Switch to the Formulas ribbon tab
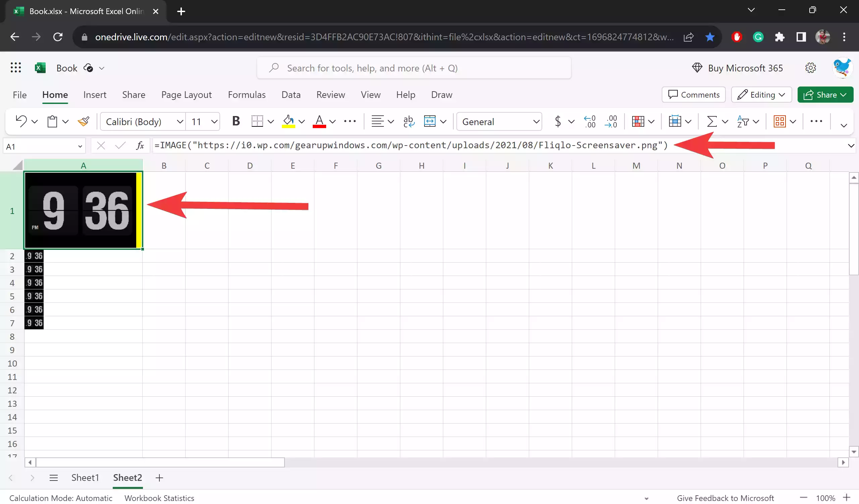 coord(247,95)
